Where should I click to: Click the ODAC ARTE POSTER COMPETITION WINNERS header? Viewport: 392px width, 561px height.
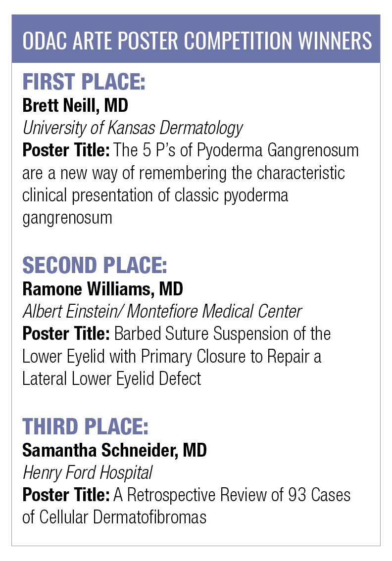(x=197, y=41)
